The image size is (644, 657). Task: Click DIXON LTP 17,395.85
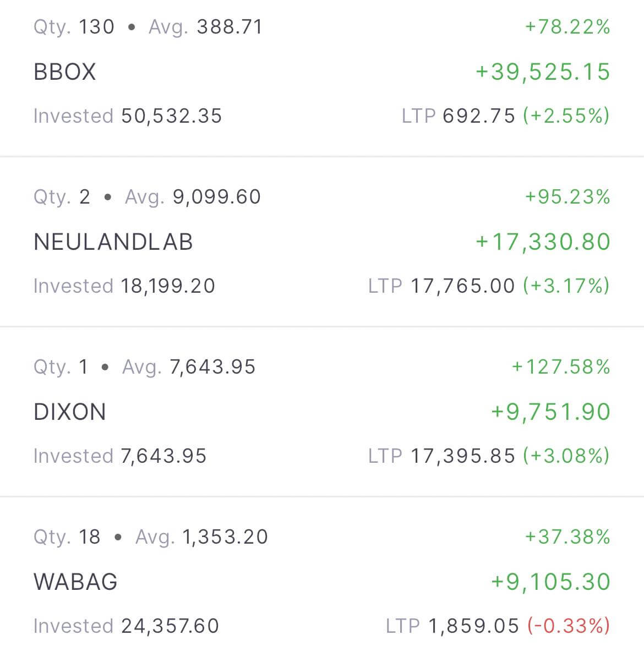point(462,456)
